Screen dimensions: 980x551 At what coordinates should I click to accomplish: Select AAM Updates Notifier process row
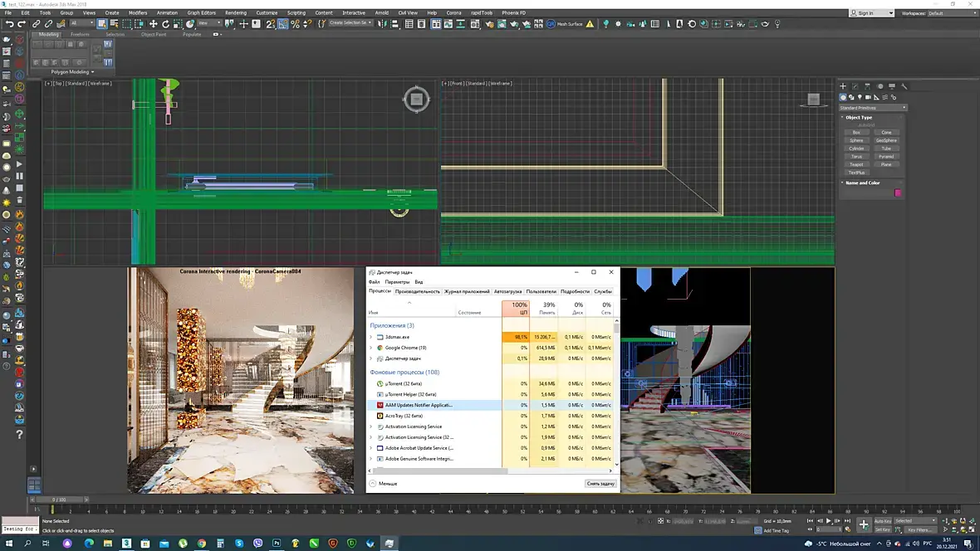(x=419, y=405)
